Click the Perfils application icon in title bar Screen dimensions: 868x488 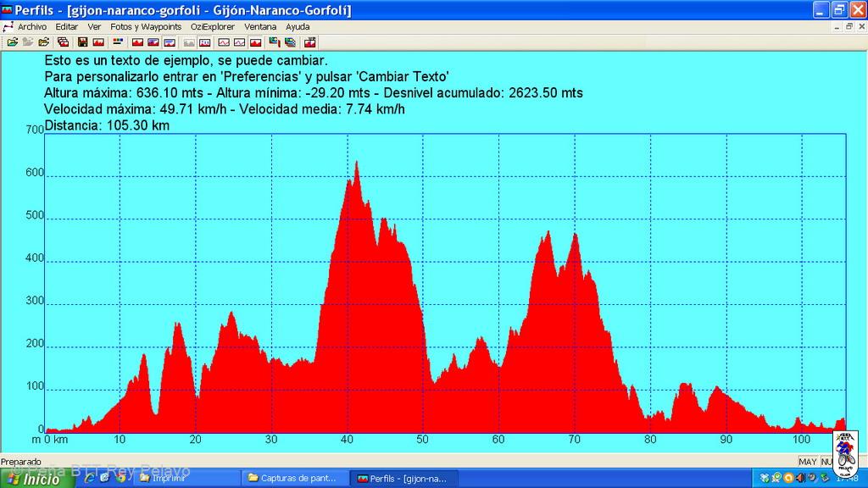pos(8,10)
